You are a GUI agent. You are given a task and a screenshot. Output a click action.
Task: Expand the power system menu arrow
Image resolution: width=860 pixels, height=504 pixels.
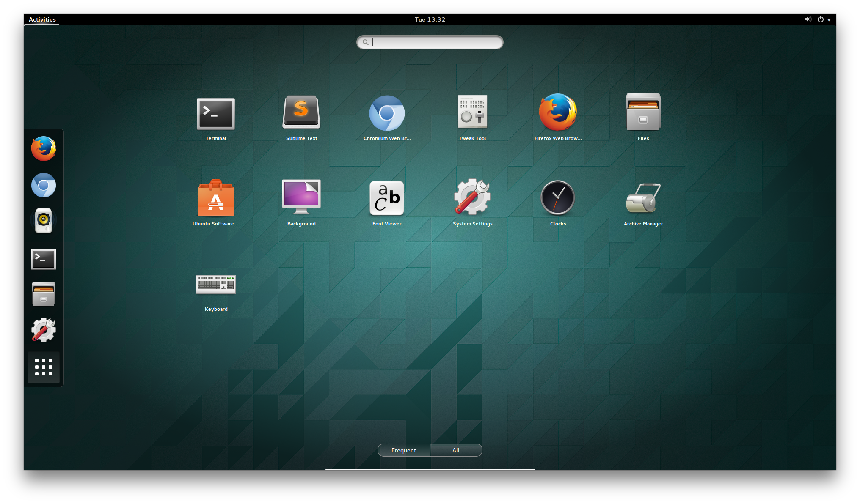[x=829, y=20]
